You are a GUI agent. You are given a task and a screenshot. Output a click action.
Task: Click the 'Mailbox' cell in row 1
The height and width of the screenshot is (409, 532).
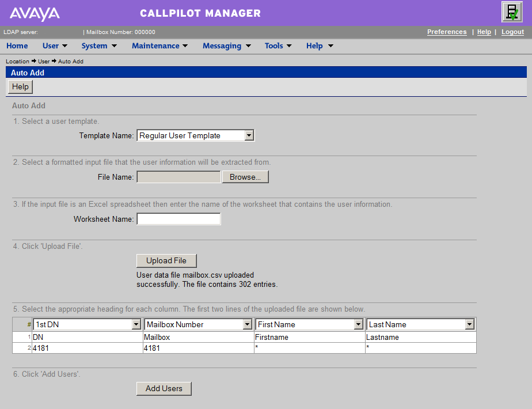click(199, 337)
